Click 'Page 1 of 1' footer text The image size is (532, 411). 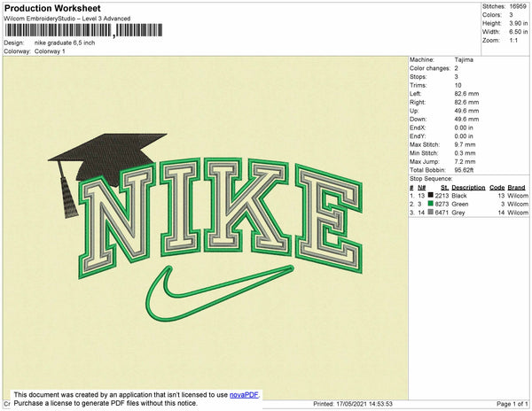(512, 404)
